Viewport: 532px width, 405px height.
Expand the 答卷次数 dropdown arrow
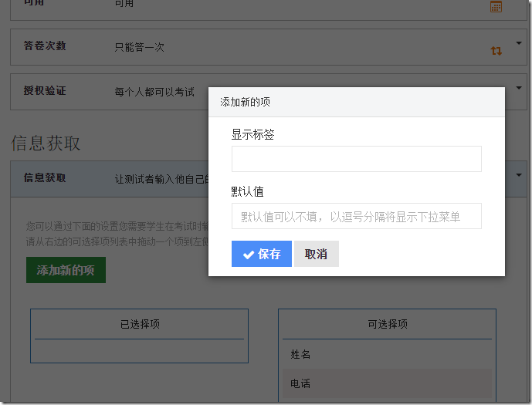tap(519, 43)
